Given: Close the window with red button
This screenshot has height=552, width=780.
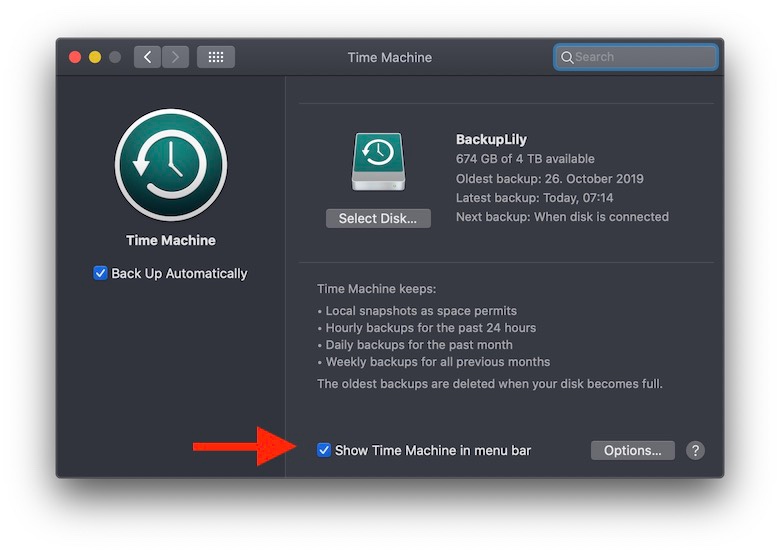Looking at the screenshot, I should [75, 57].
